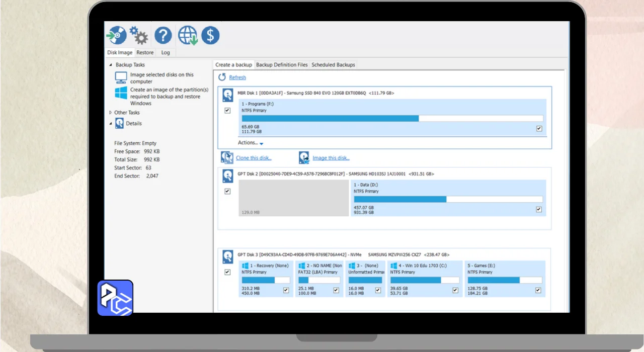This screenshot has width=644, height=352.
Task: Click the 'Image this disk...' link
Action: click(331, 158)
